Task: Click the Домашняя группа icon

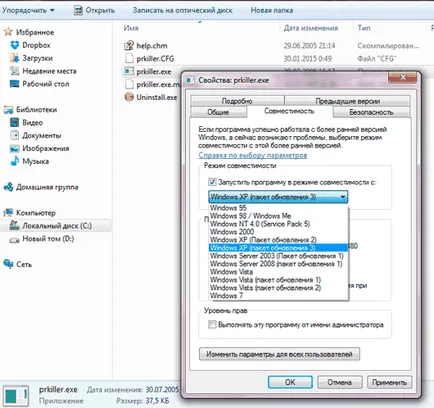Action: (8, 187)
